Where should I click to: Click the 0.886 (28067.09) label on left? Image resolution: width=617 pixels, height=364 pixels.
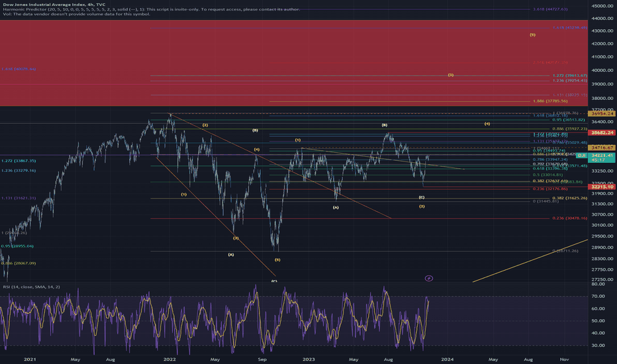pyautogui.click(x=19, y=263)
